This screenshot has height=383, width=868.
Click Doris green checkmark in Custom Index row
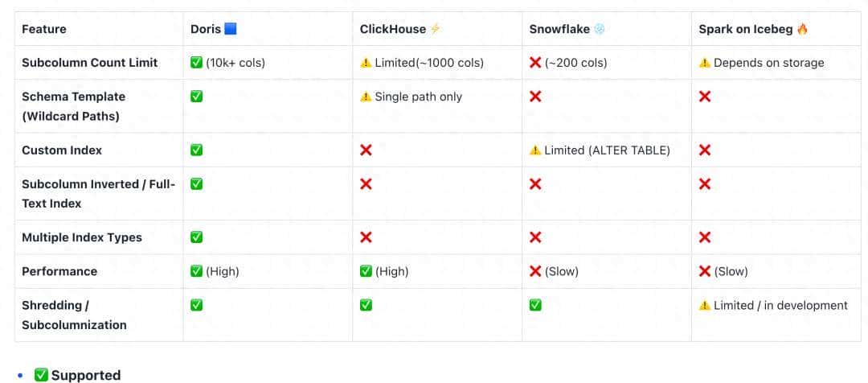click(197, 150)
